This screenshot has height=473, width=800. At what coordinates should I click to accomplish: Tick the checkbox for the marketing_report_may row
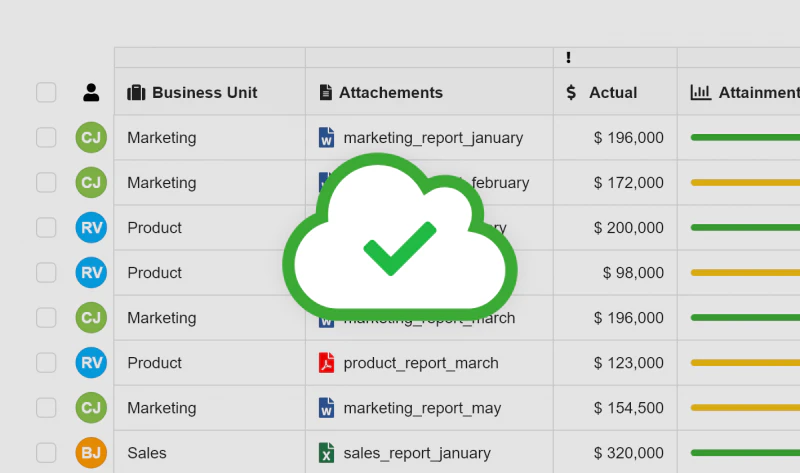click(46, 408)
